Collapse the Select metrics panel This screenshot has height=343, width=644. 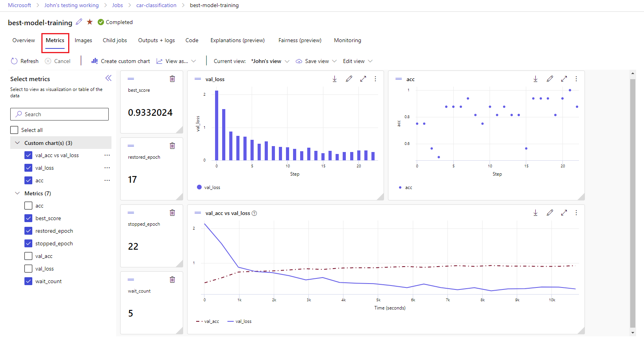108,78
